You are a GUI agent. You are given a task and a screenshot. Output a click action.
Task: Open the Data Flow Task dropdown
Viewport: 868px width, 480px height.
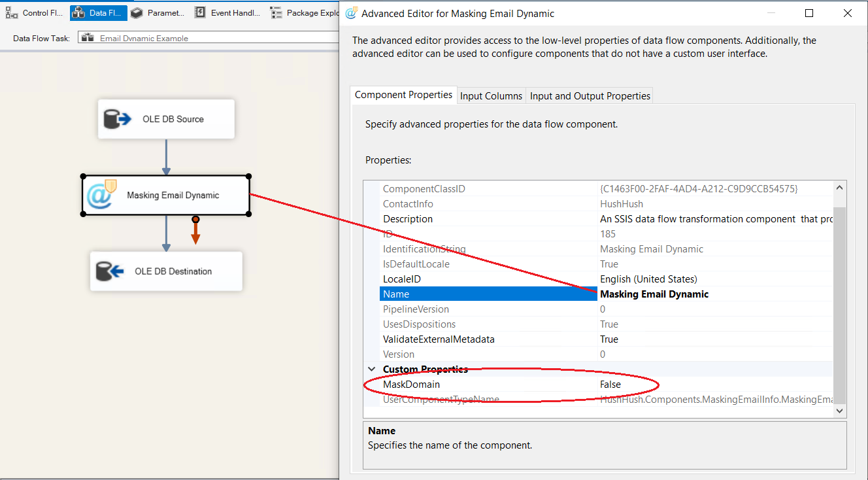tap(208, 38)
